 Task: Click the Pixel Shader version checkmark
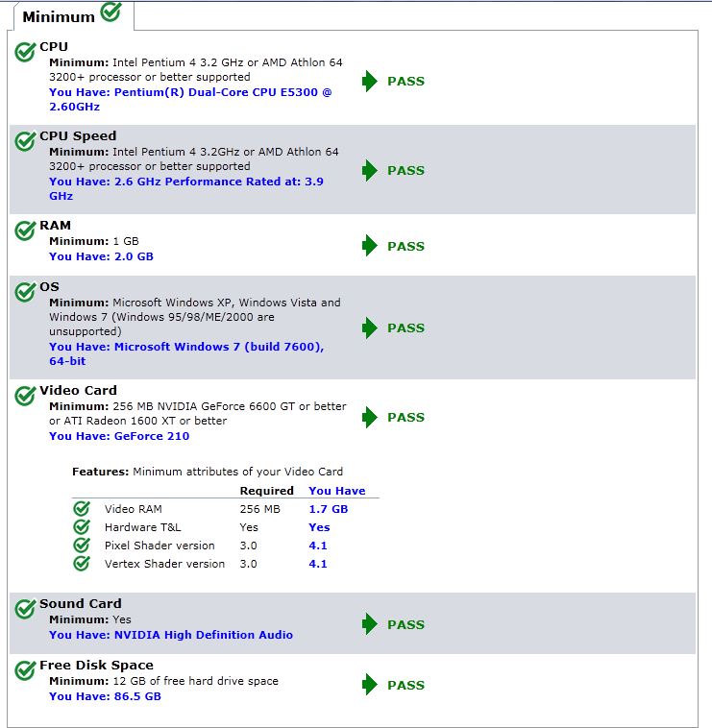click(82, 546)
